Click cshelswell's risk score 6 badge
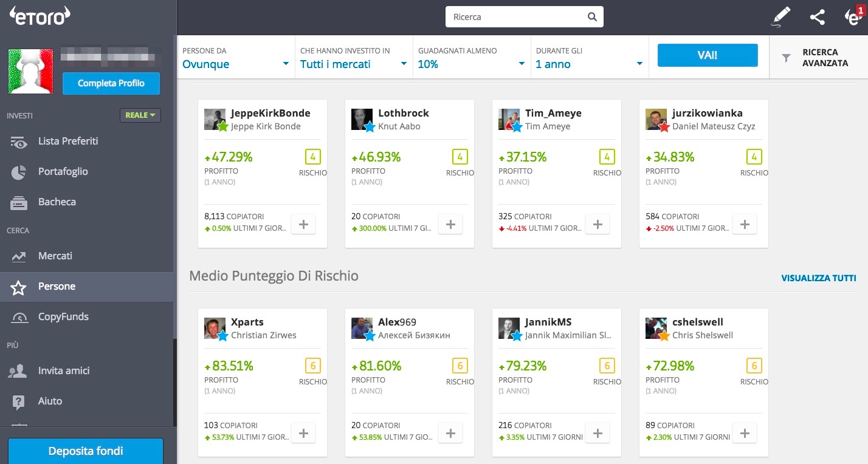 [754, 366]
